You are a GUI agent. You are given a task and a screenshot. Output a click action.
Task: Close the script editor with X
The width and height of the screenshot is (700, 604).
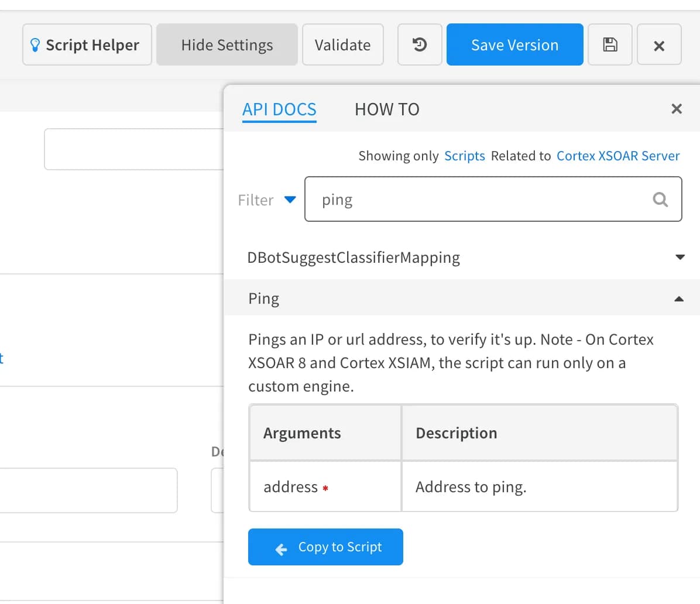click(x=659, y=44)
